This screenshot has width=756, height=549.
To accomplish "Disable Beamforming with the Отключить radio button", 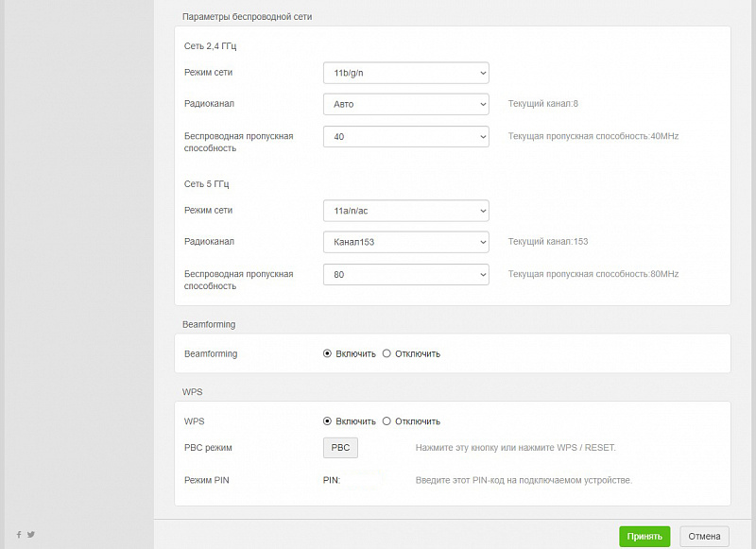I will point(387,353).
